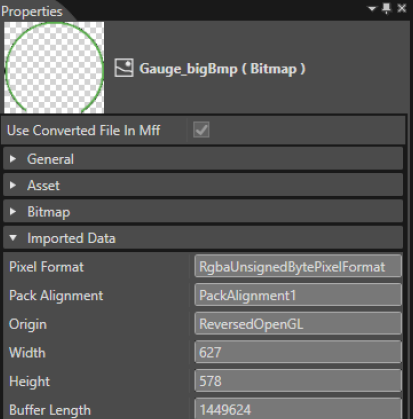Expand the General section
Viewport: 413px width, 419px height.
click(203, 159)
